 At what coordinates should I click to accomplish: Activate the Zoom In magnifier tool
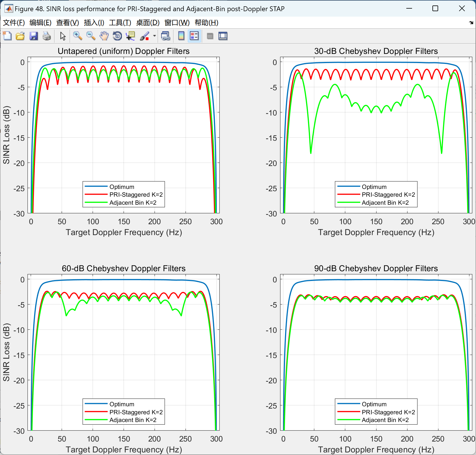click(77, 36)
